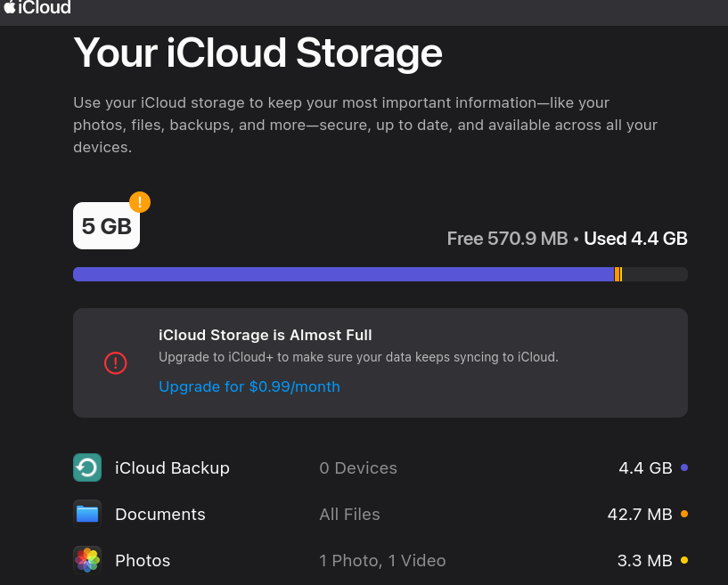The width and height of the screenshot is (728, 585).
Task: Click the 5 GB storage plan badge
Action: point(106,226)
